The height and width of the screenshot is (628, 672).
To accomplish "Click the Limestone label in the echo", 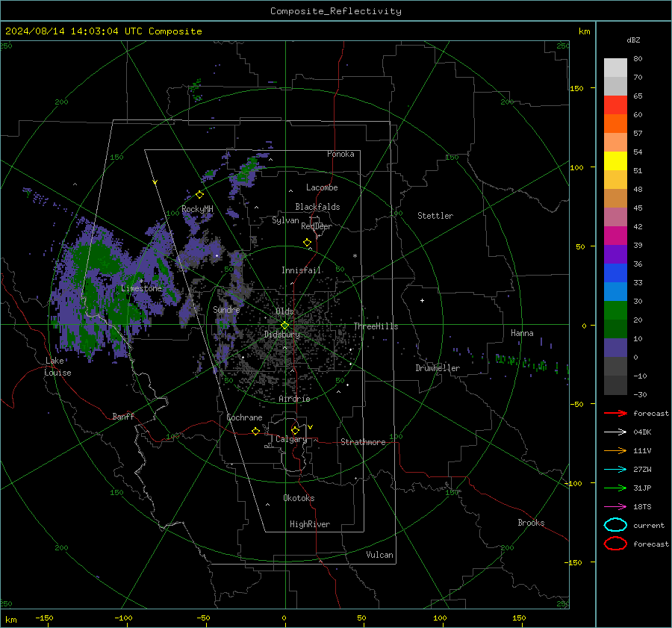I will (x=141, y=288).
